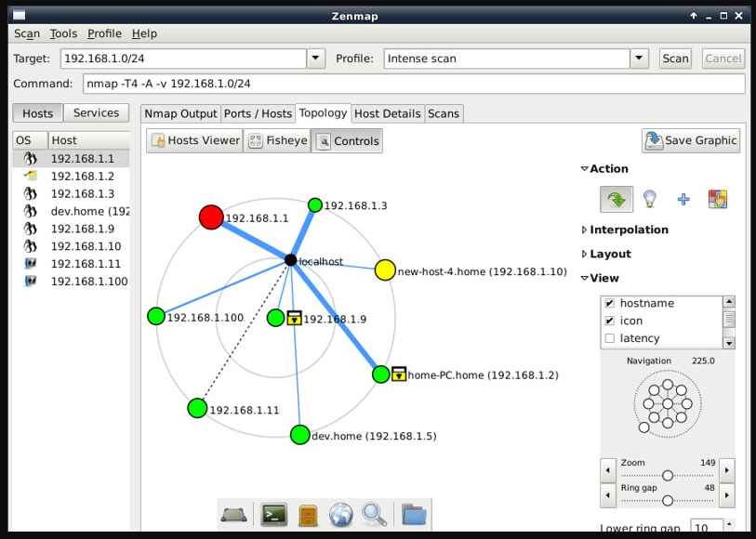Collapse the View section
Screen dimensions: 756x539
(584, 278)
